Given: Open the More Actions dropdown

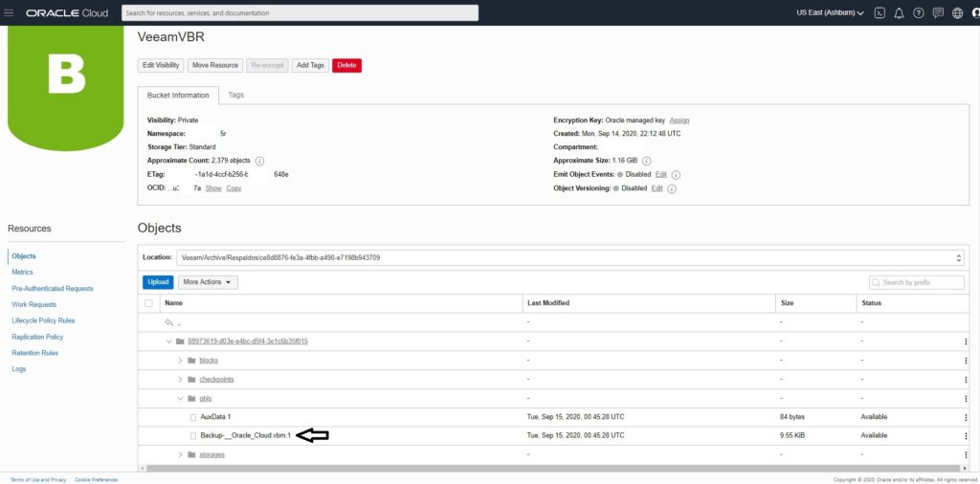Looking at the screenshot, I should click(208, 282).
